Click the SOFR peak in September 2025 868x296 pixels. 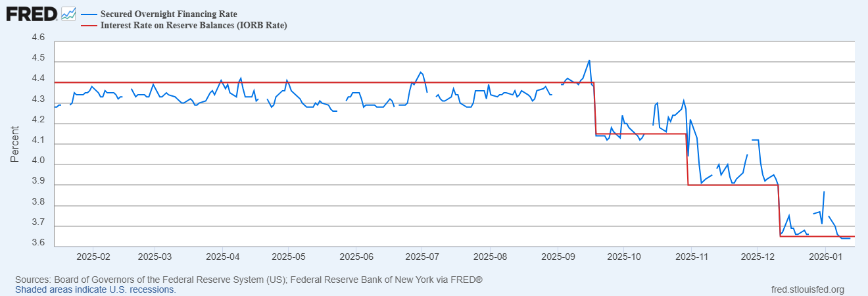click(589, 60)
